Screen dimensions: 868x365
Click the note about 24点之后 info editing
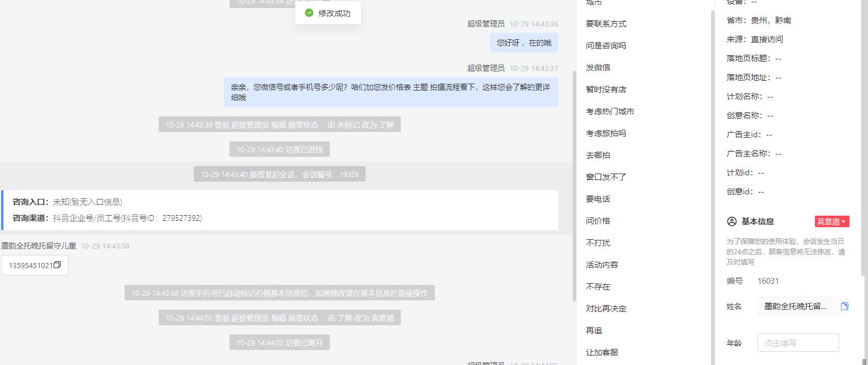[x=786, y=251]
